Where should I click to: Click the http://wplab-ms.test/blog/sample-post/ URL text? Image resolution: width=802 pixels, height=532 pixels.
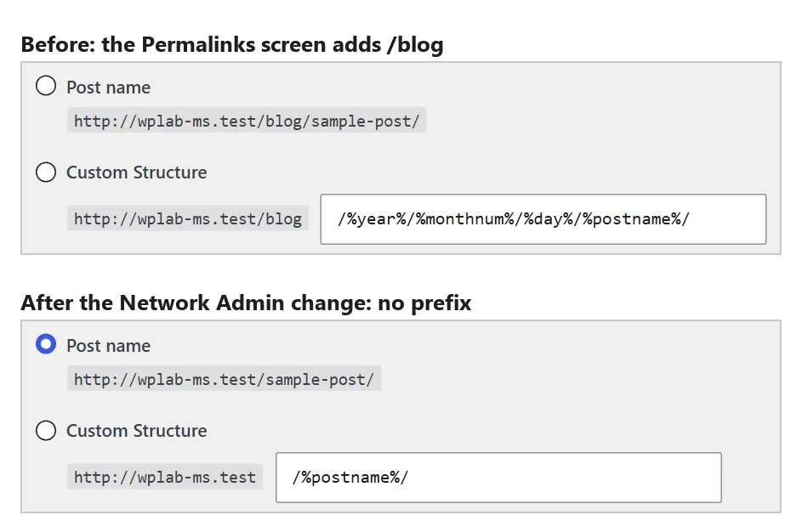[247, 121]
